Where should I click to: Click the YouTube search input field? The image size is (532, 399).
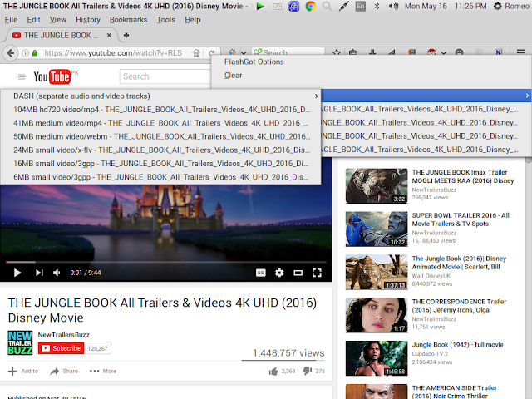(x=165, y=76)
